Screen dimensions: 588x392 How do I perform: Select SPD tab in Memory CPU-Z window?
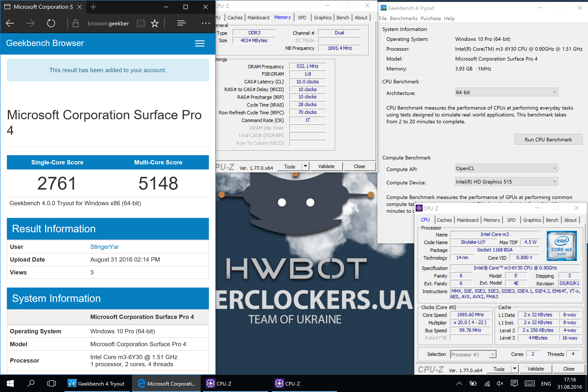tap(302, 17)
